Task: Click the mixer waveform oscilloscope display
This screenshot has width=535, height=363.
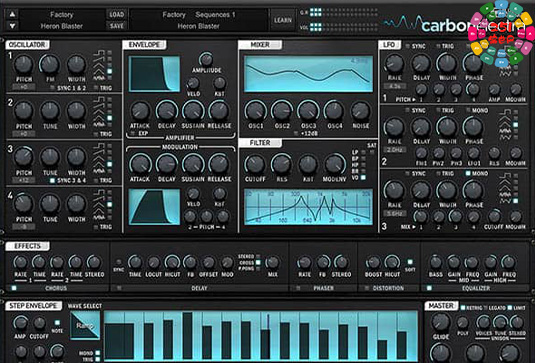Action: coord(308,74)
